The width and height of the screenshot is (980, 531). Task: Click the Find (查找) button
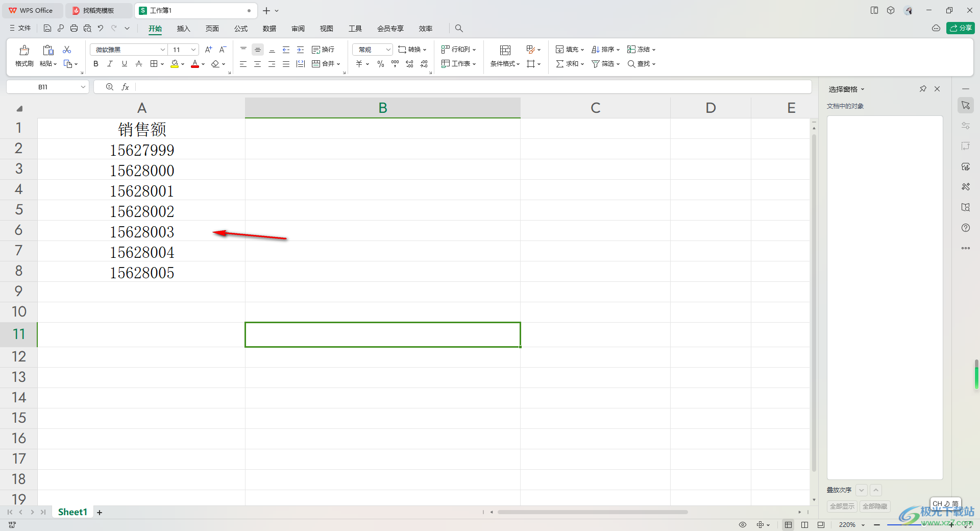click(x=642, y=64)
